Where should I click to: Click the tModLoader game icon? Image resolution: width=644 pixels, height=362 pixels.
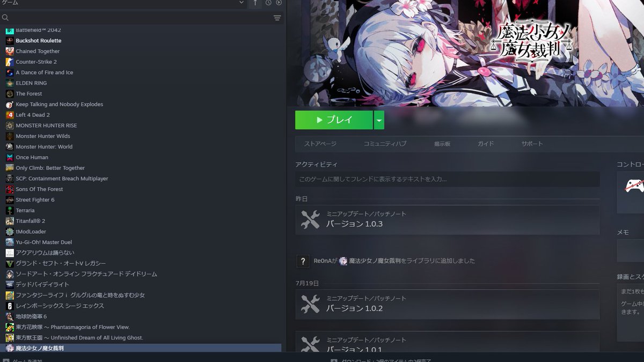(10, 232)
